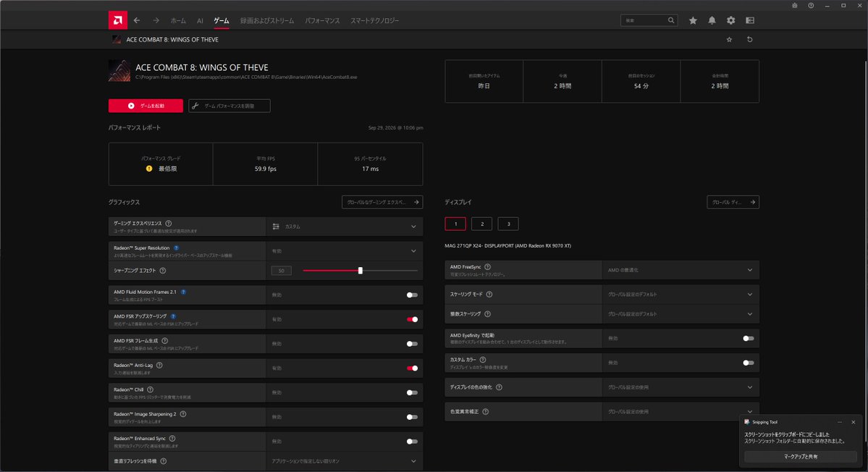Open the AI tab
Image resolution: width=868 pixels, height=472 pixels.
[x=200, y=20]
